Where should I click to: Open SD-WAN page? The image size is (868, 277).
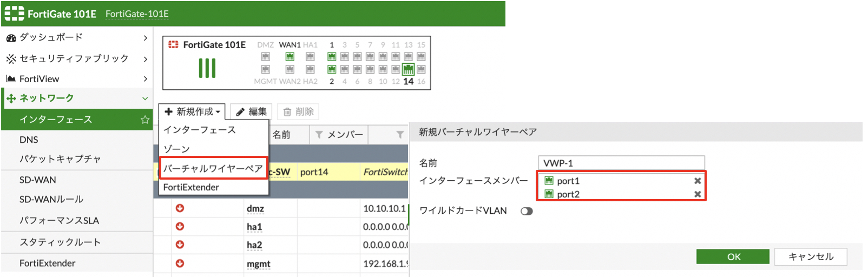[x=38, y=180]
